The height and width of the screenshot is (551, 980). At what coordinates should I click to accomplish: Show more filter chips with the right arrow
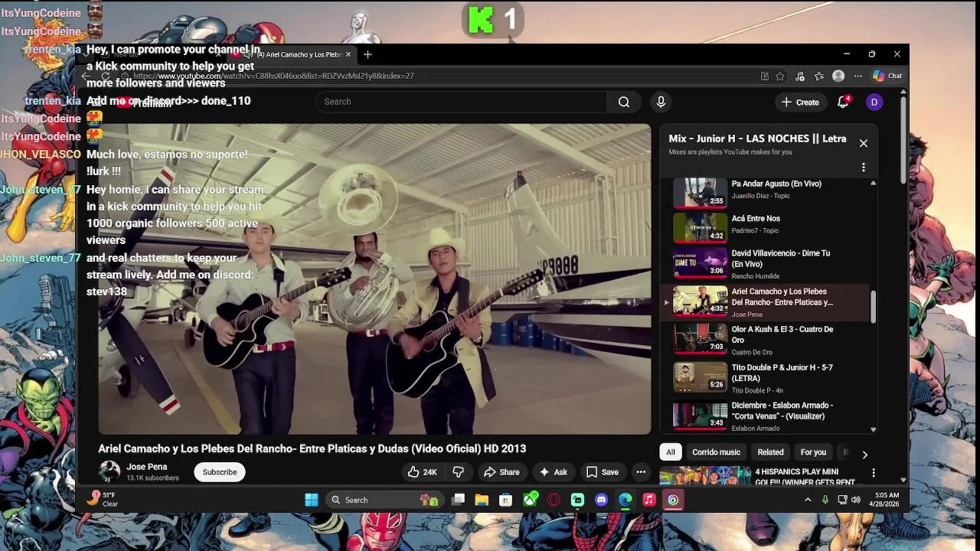tap(864, 454)
